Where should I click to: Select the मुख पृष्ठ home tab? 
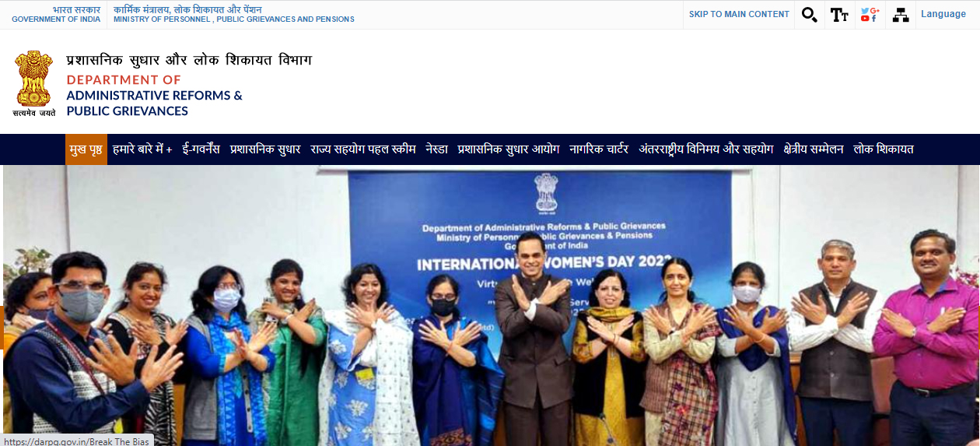click(86, 149)
